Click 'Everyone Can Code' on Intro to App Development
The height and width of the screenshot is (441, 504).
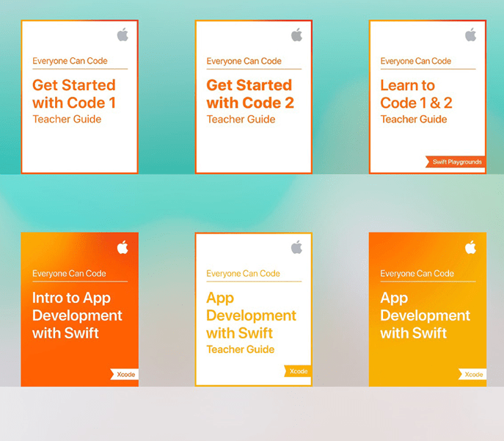tap(69, 274)
